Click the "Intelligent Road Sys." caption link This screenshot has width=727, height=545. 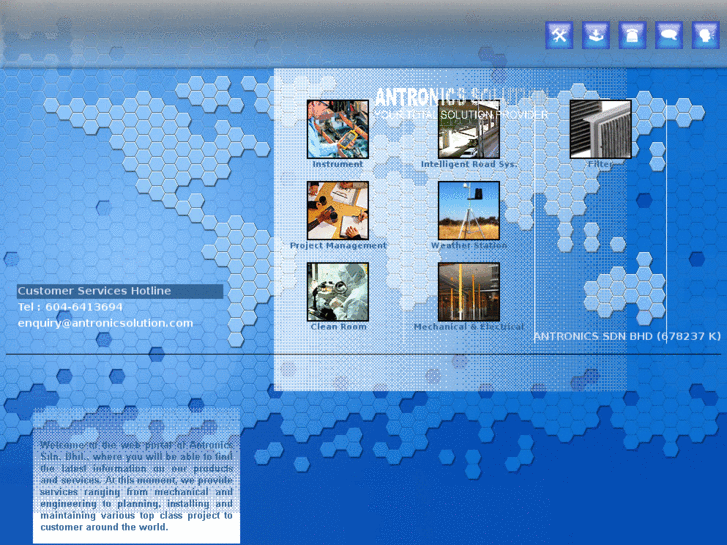[469, 164]
